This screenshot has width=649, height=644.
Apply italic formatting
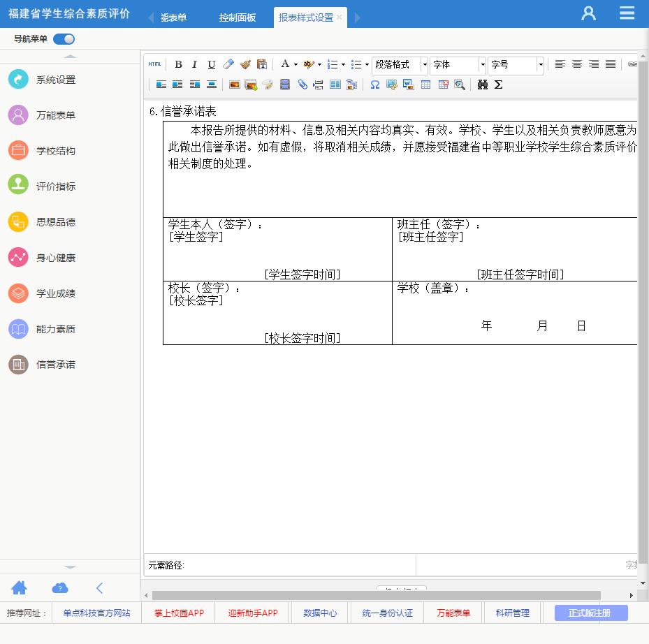[194, 64]
